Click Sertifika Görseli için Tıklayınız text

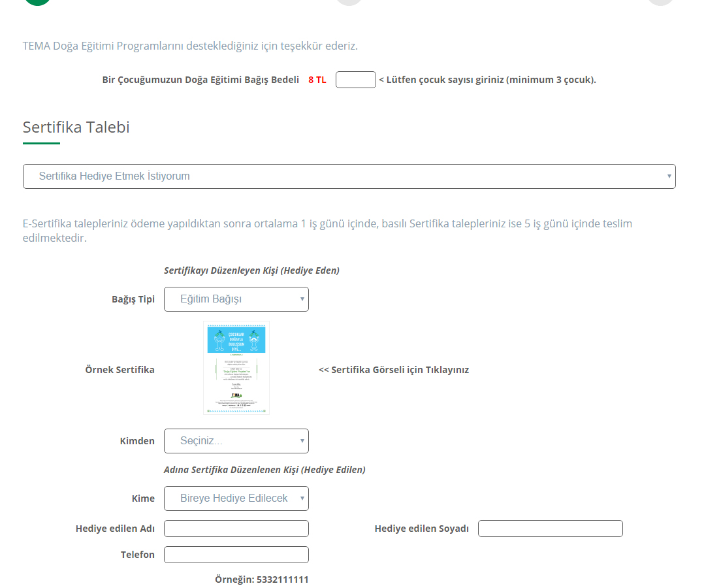click(394, 370)
